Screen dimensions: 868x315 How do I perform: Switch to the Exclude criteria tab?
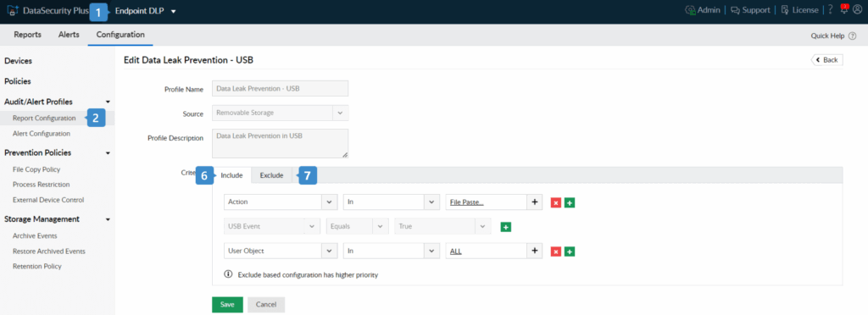point(271,175)
